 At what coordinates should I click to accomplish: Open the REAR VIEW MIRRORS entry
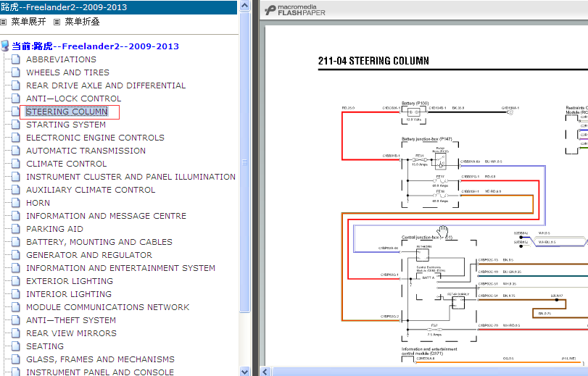tap(71, 333)
